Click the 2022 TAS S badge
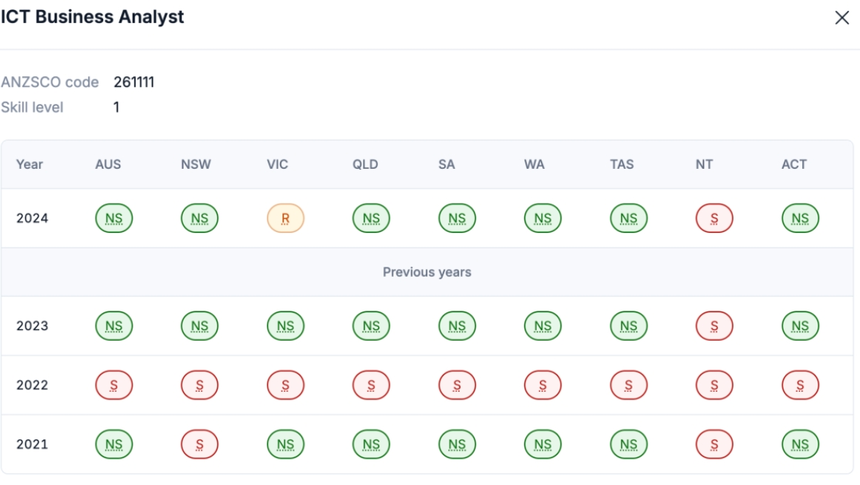This screenshot has height=485, width=860. tap(629, 385)
